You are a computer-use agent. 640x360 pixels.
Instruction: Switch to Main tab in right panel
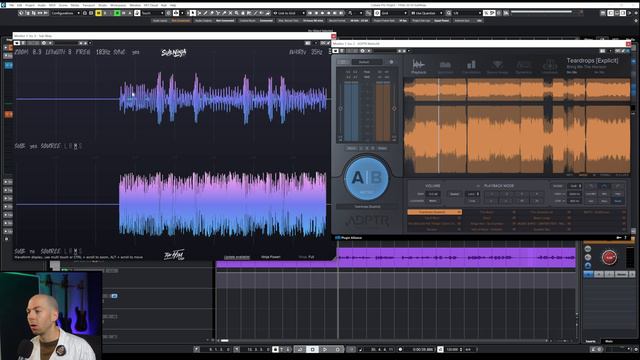coord(609,341)
